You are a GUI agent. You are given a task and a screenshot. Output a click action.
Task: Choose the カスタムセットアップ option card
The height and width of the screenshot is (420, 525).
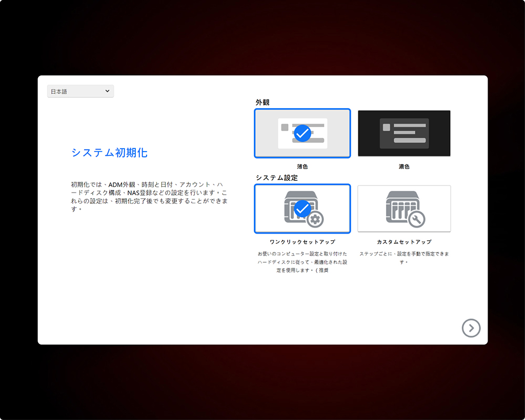click(404, 208)
